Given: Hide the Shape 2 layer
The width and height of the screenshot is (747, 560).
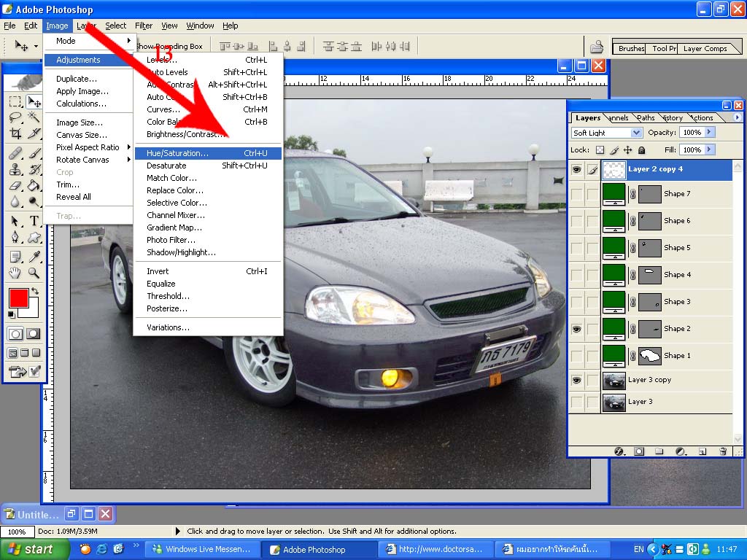Looking at the screenshot, I should [576, 329].
